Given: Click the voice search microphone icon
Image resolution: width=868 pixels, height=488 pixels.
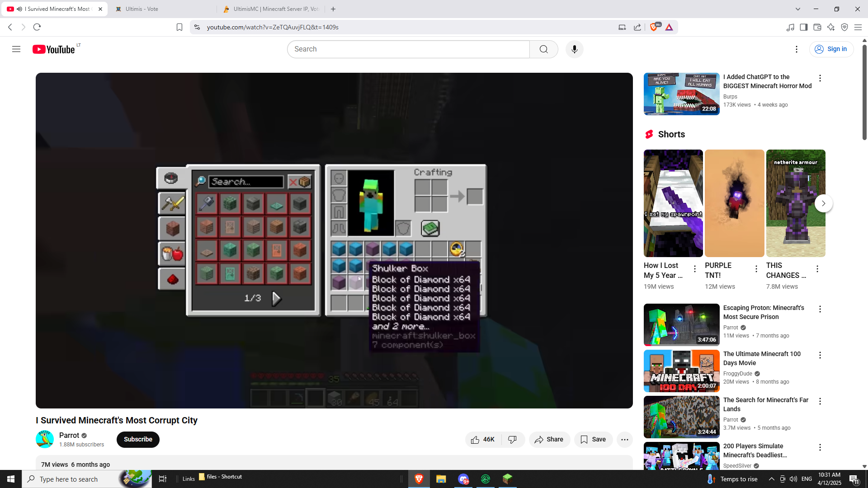Looking at the screenshot, I should (574, 49).
